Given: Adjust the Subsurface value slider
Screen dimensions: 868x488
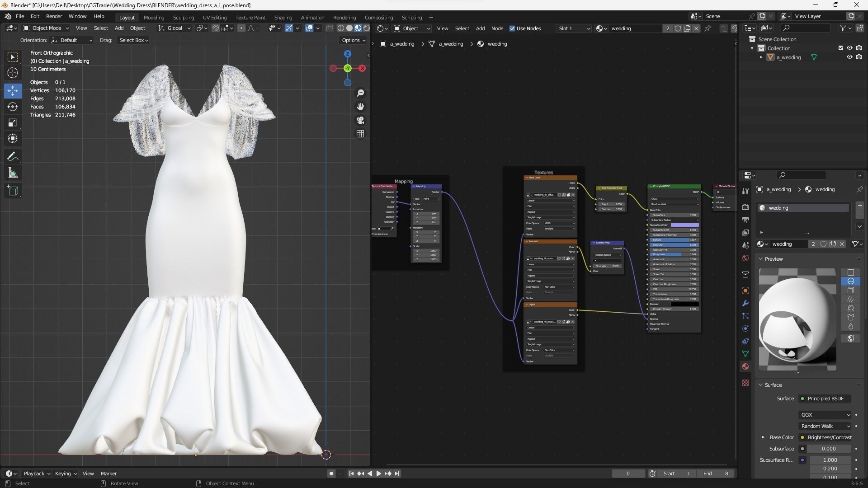Looking at the screenshot, I should [x=830, y=449].
